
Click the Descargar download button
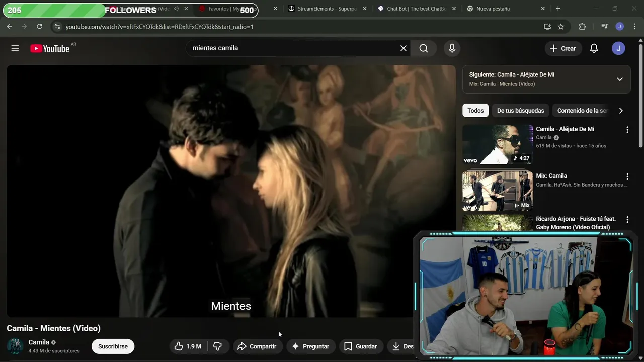(401, 346)
